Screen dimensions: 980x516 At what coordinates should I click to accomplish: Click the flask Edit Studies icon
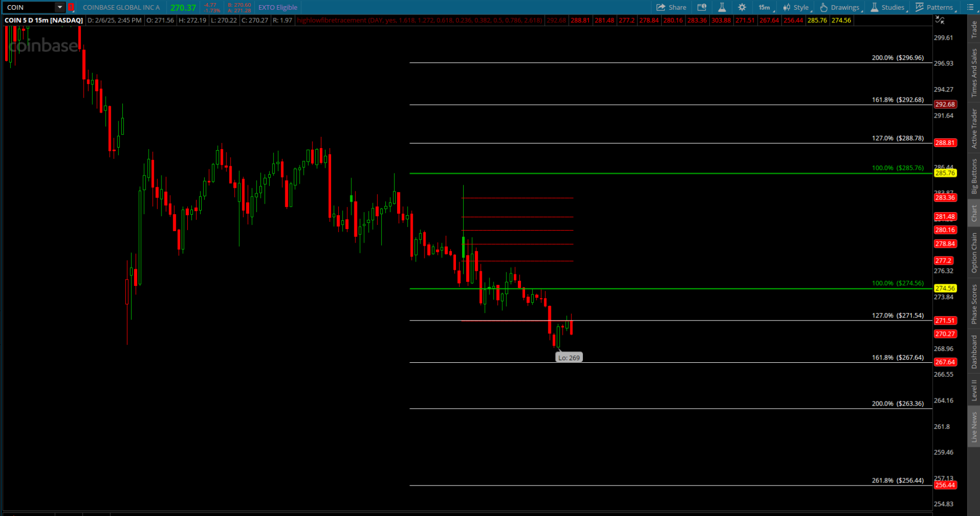click(x=722, y=7)
